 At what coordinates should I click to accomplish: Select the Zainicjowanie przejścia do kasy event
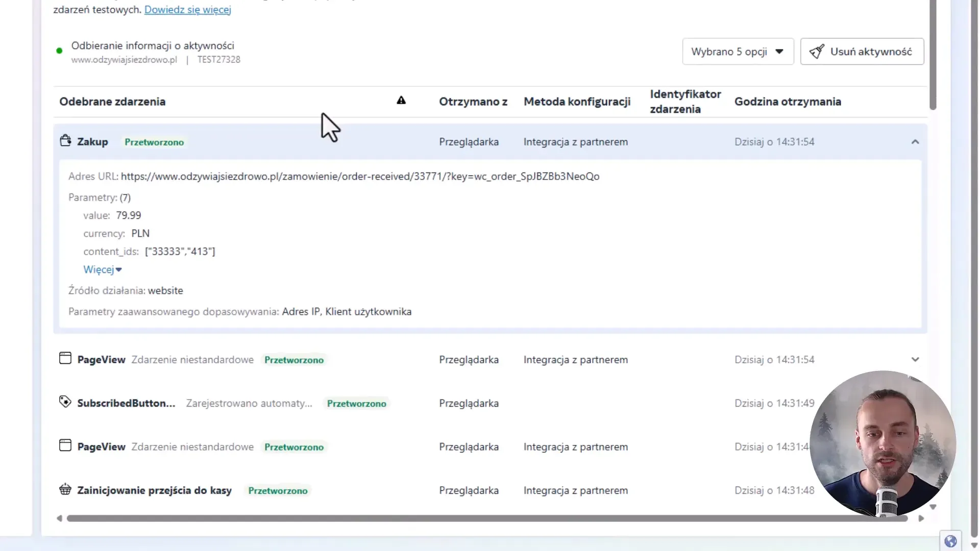(x=154, y=490)
